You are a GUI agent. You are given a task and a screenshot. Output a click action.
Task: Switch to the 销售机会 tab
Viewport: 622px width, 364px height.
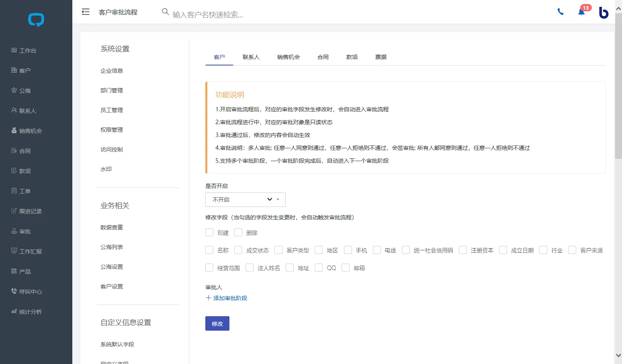tap(288, 57)
